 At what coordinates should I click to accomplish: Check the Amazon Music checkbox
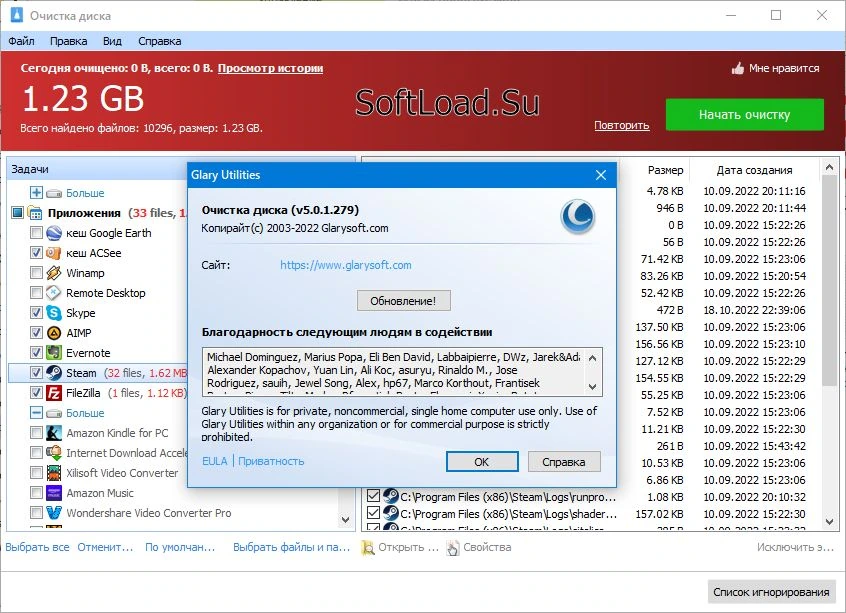point(36,493)
